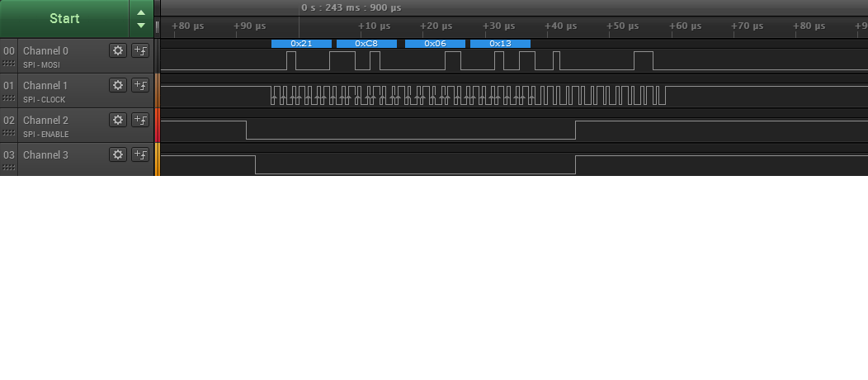Select decoded byte 0x21 bubble
The image size is (868, 380).
[301, 44]
